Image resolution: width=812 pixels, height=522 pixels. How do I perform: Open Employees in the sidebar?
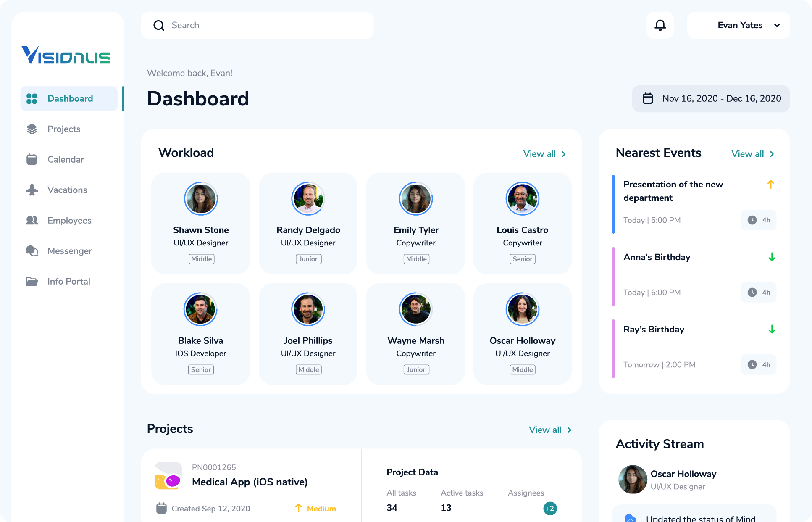[69, 221]
